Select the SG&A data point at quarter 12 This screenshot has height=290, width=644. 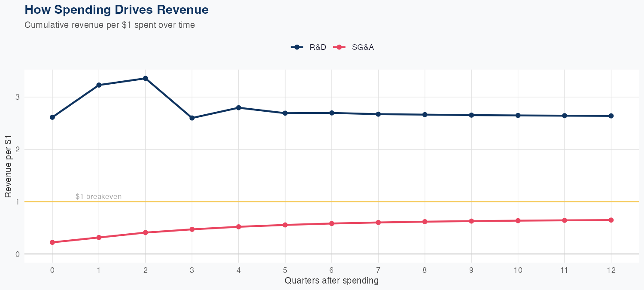click(611, 220)
